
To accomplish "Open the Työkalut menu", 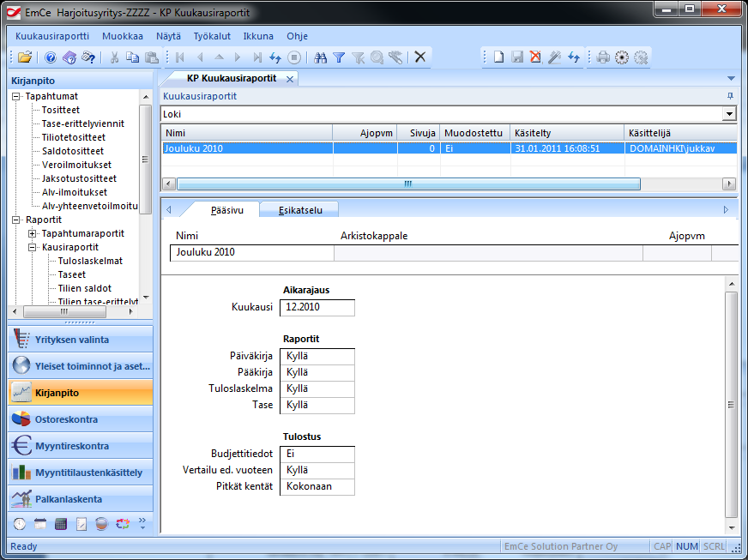I will [212, 36].
